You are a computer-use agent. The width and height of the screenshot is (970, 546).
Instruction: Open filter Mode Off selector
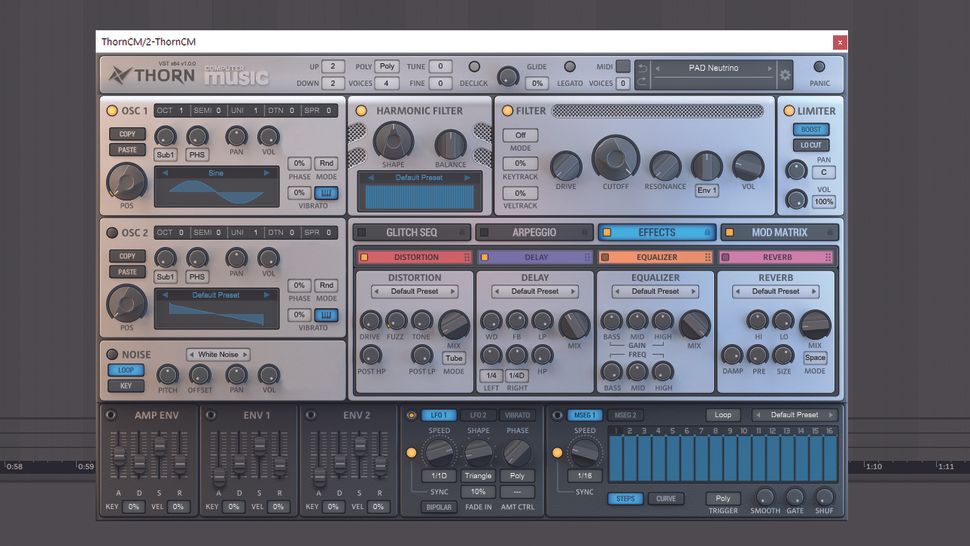click(x=520, y=135)
